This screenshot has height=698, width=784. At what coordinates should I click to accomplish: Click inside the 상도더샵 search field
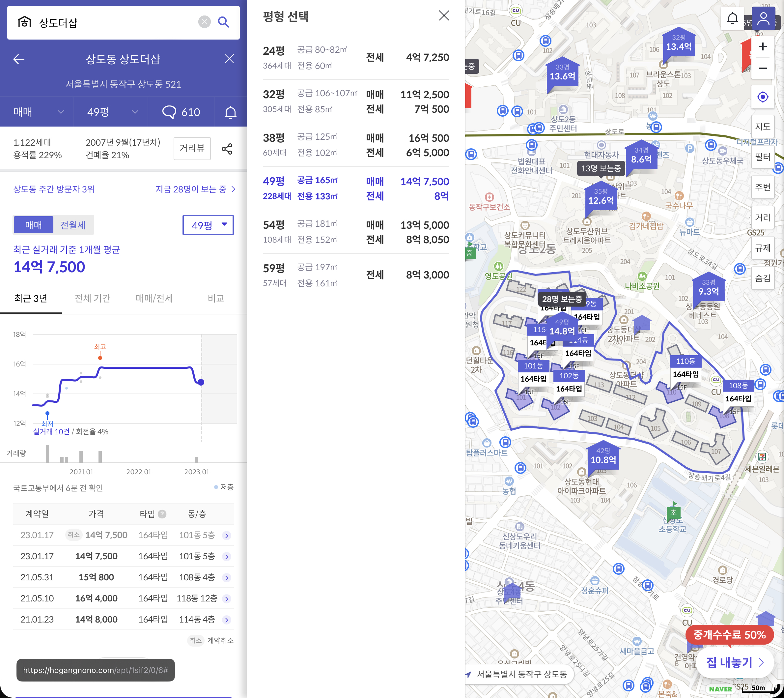pyautogui.click(x=115, y=22)
